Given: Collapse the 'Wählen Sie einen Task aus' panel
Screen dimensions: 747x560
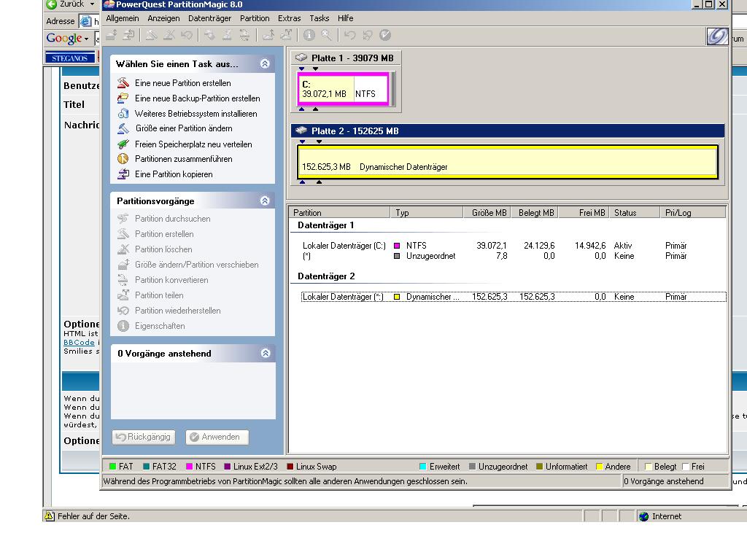Looking at the screenshot, I should point(265,64).
